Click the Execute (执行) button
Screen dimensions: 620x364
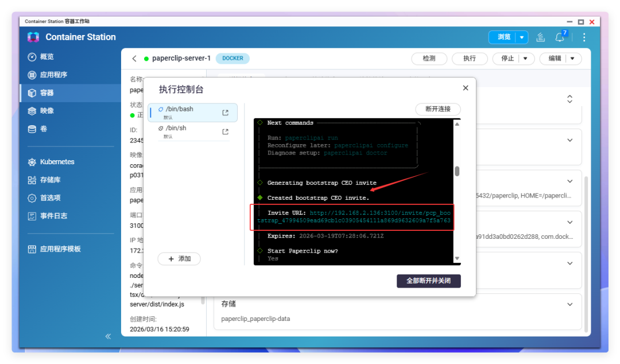click(470, 59)
